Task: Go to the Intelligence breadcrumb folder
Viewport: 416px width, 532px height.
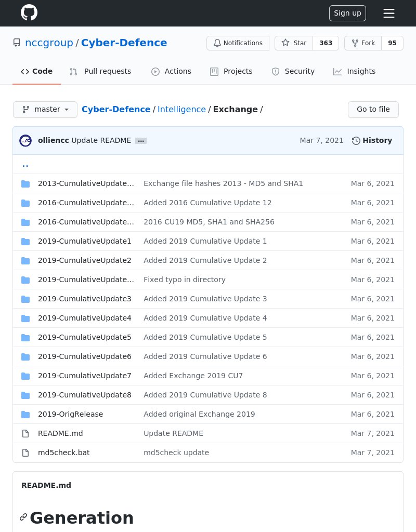Action: 181,109
